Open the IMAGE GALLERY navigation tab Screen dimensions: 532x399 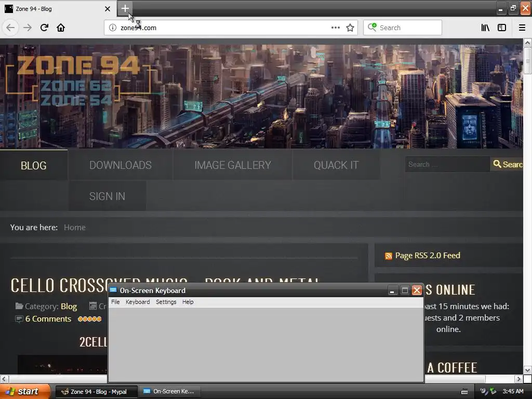(x=233, y=165)
